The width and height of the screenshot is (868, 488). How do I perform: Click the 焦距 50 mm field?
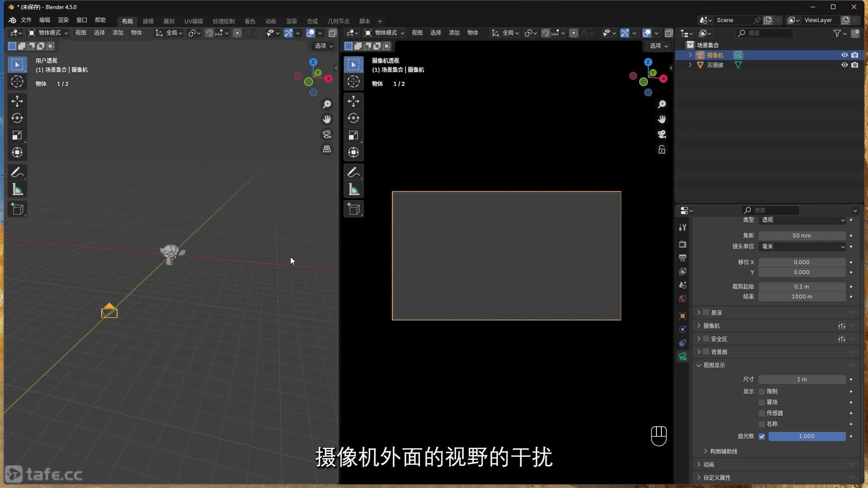point(802,236)
